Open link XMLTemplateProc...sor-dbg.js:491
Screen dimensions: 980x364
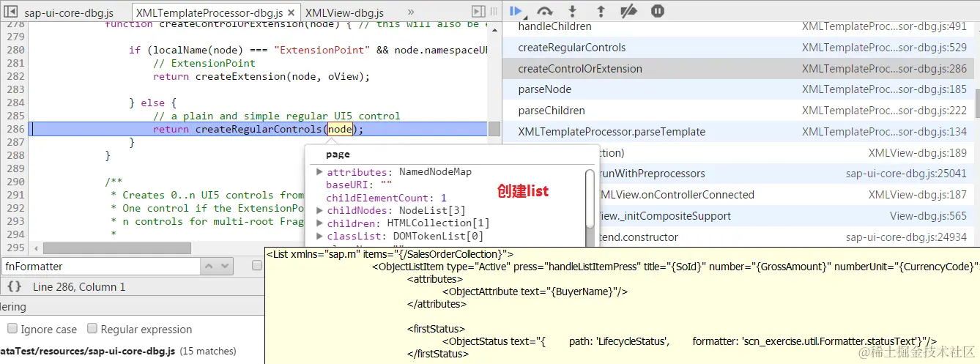click(x=884, y=26)
